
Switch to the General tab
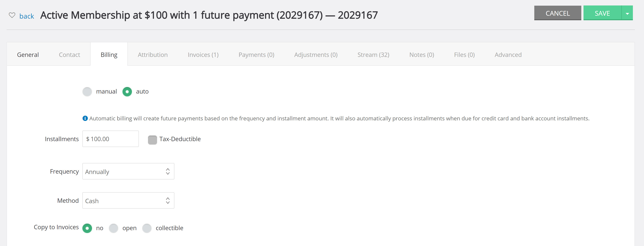click(x=28, y=55)
